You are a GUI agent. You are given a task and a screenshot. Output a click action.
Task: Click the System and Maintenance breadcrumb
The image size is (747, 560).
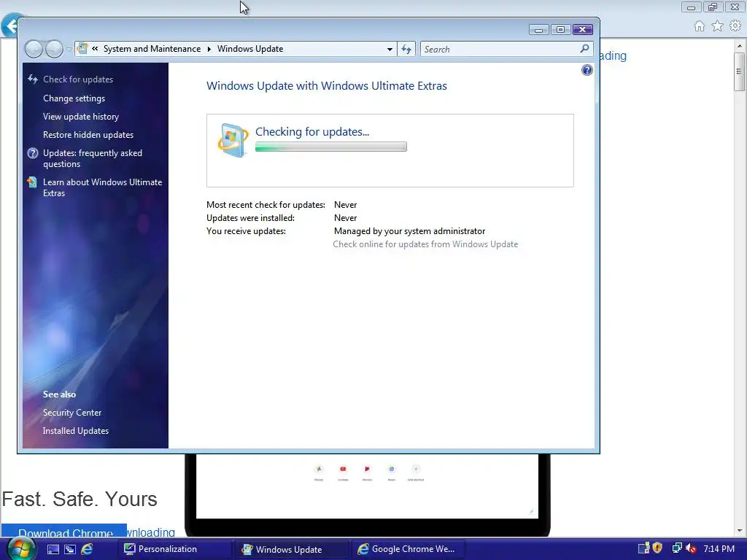pos(152,49)
